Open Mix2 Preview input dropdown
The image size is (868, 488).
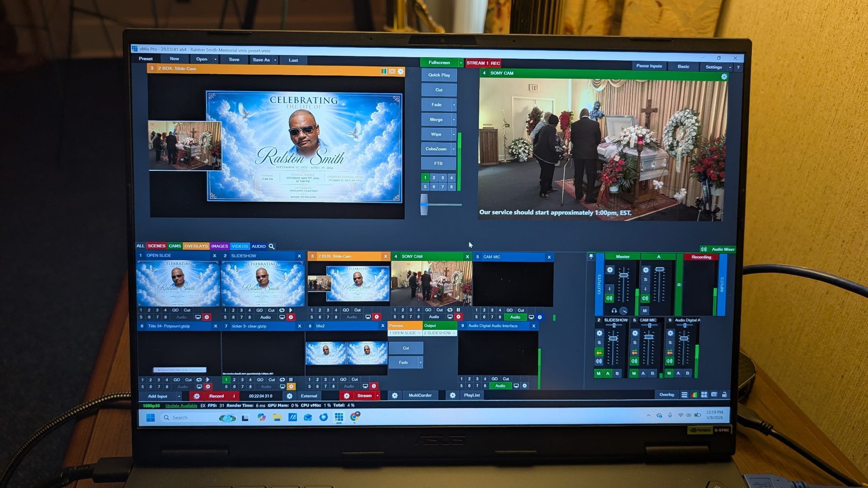pos(405,333)
